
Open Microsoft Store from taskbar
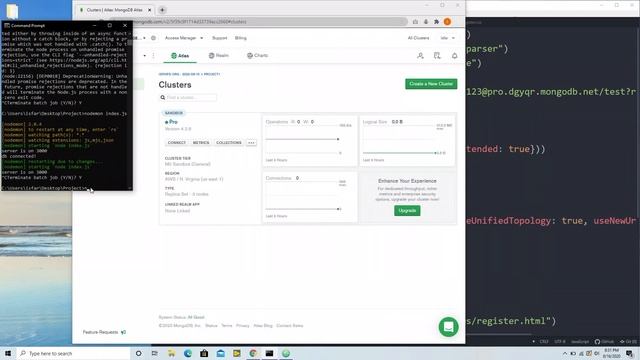click(x=204, y=353)
